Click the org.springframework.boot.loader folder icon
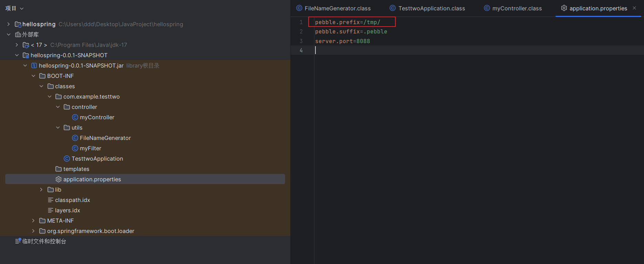The width and height of the screenshot is (644, 264). tap(42, 231)
